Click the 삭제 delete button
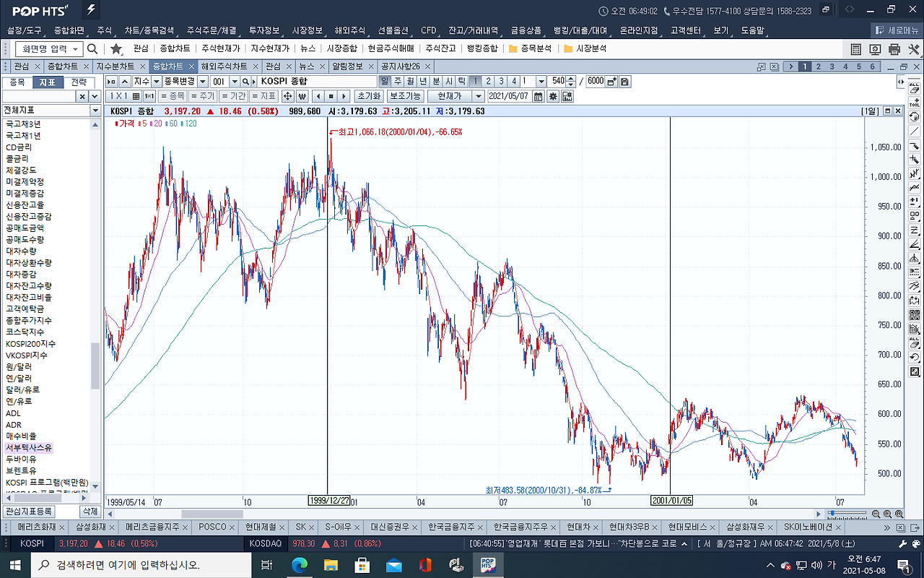The height and width of the screenshot is (578, 924). tap(90, 512)
